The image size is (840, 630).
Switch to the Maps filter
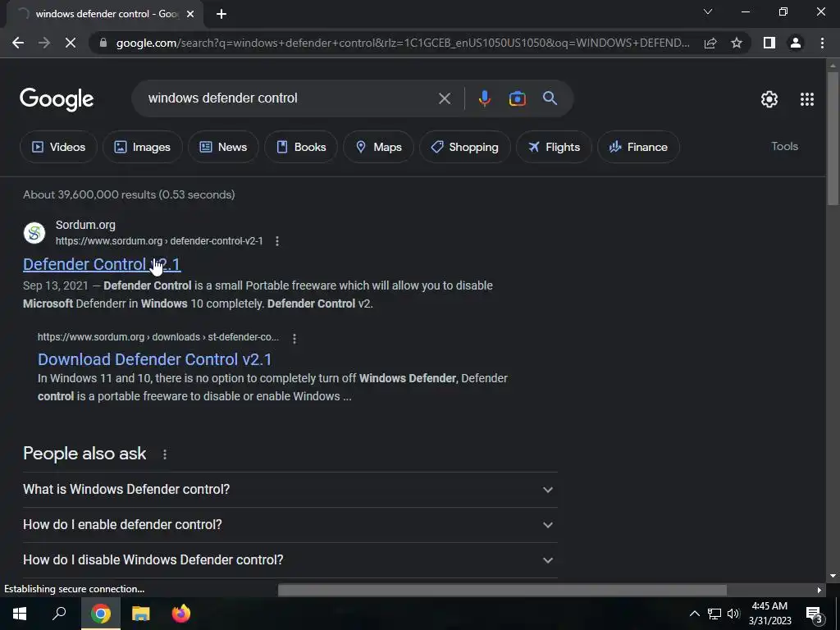378,147
